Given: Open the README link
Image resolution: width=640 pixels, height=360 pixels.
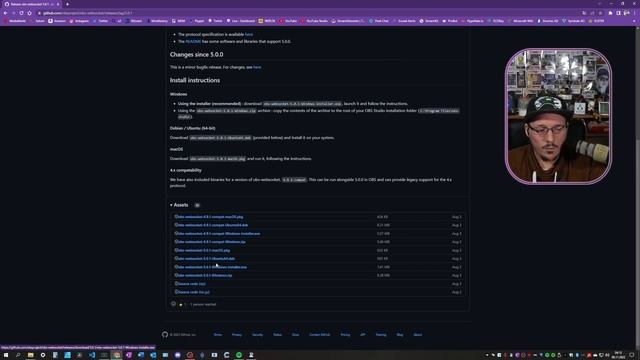Looking at the screenshot, I should click(x=193, y=41).
